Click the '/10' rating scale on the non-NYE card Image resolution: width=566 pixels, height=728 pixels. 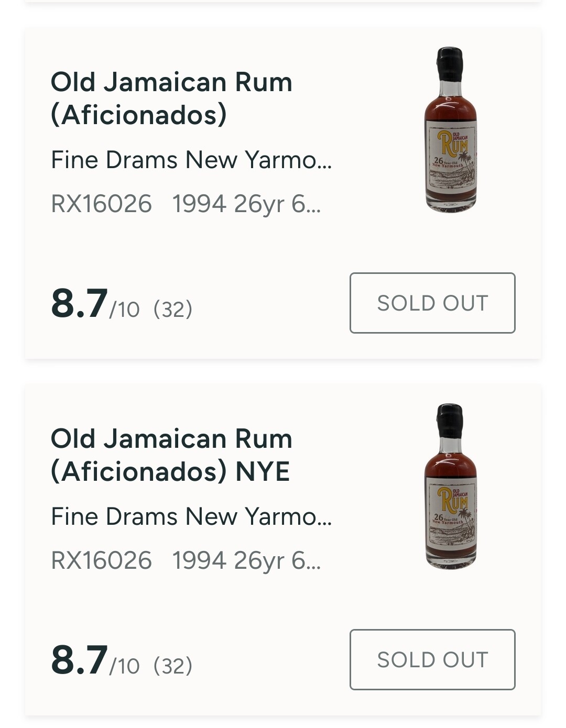[125, 310]
